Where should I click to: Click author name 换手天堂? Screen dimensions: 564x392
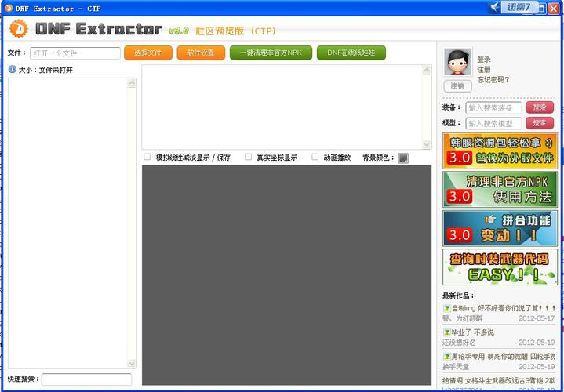pos(456,366)
